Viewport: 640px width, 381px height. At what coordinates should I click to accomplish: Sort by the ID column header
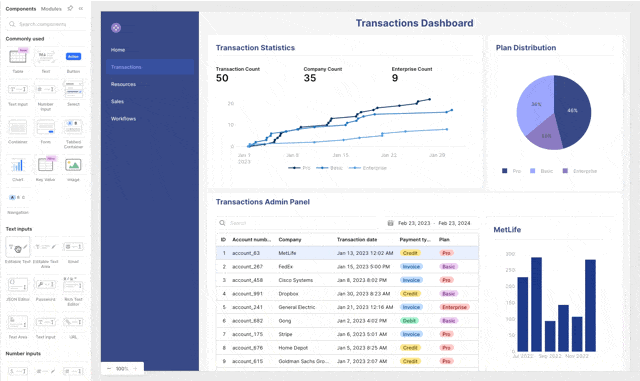223,240
